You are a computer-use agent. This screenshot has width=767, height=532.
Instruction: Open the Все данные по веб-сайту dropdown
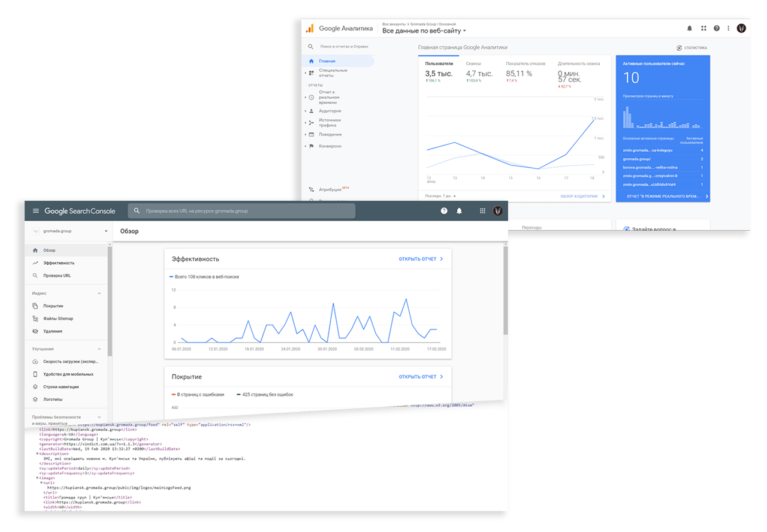pyautogui.click(x=424, y=31)
